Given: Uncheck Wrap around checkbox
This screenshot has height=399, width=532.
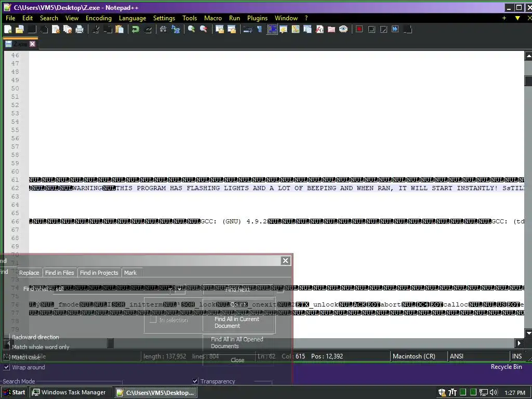Looking at the screenshot, I should click(x=6, y=367).
